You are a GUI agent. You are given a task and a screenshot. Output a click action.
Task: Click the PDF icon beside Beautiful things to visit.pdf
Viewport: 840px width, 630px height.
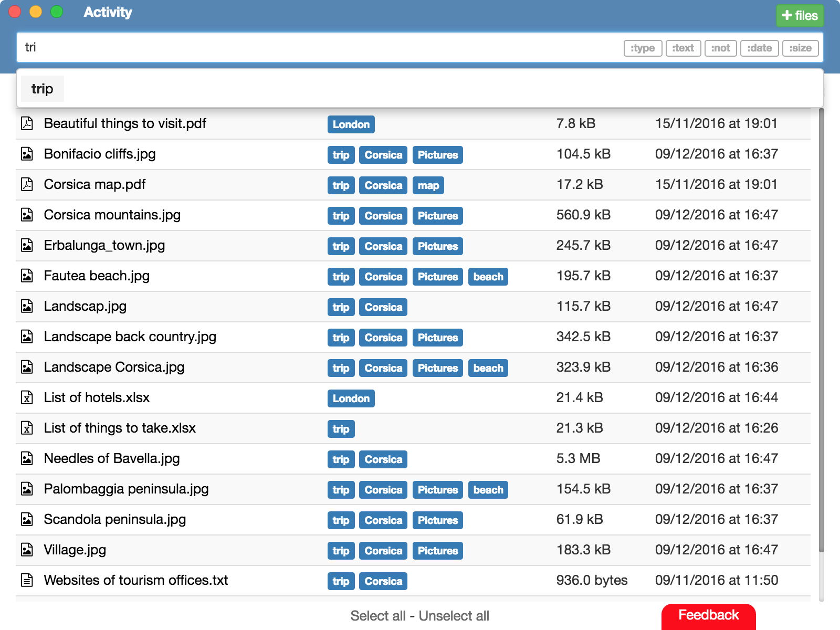(27, 124)
